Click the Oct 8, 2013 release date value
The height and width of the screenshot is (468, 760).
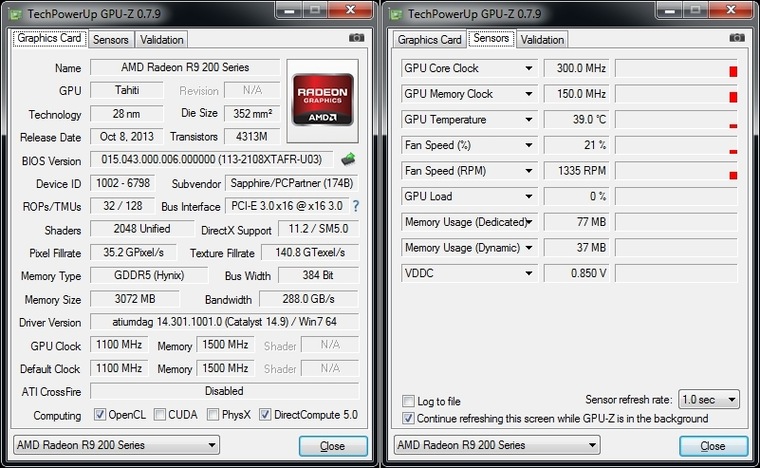127,137
